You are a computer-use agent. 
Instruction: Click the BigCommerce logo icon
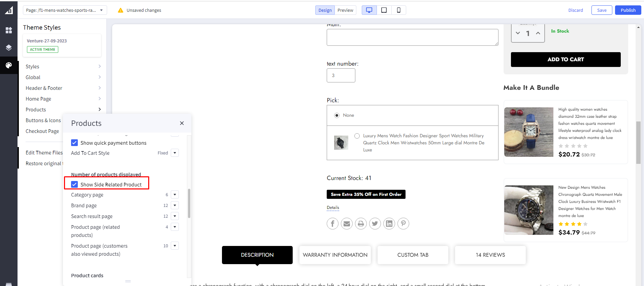coord(9,10)
